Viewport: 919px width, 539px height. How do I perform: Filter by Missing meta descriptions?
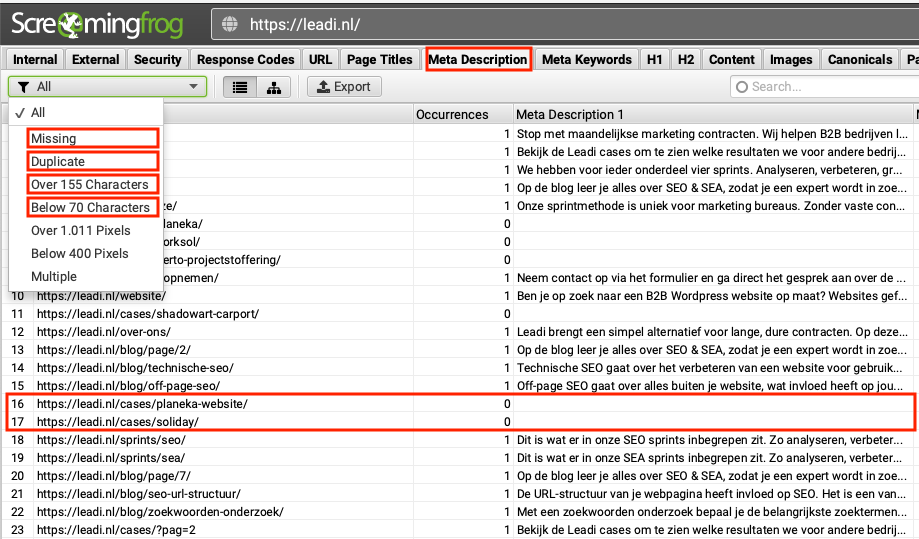(x=93, y=138)
